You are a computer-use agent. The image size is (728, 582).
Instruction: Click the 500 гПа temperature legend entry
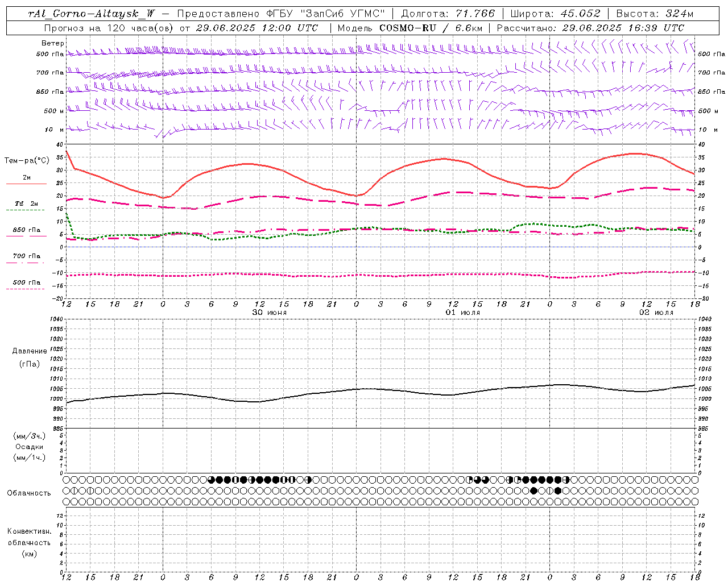click(27, 282)
